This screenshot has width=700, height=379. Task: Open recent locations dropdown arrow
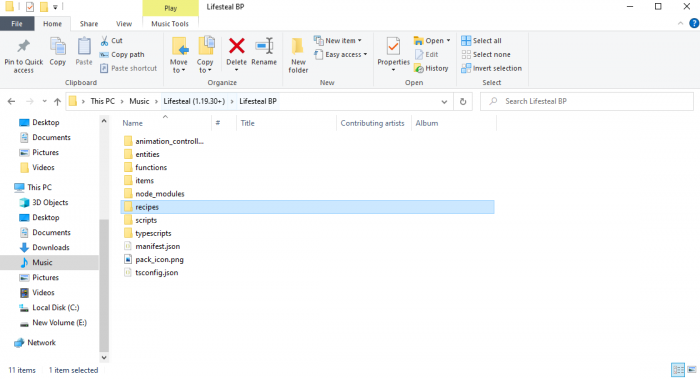(x=44, y=101)
